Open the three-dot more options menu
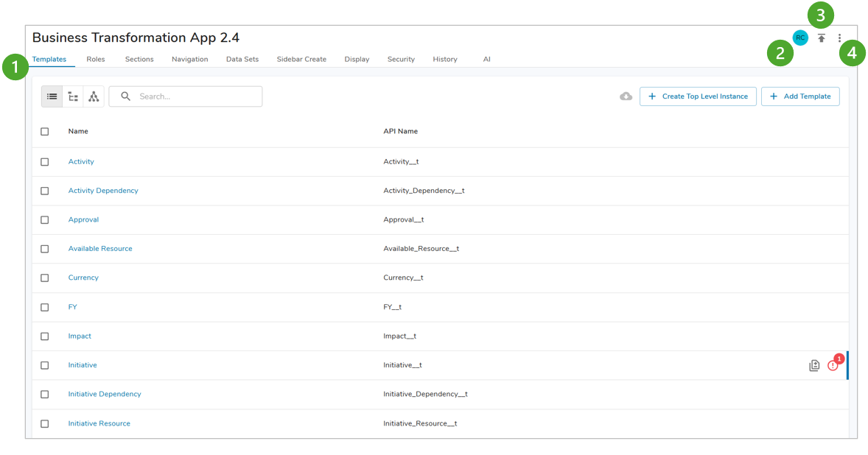The width and height of the screenshot is (868, 455). click(839, 38)
